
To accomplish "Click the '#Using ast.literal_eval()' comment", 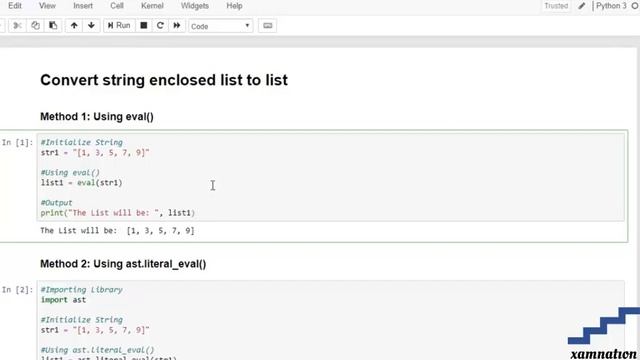I will pyautogui.click(x=98, y=350).
